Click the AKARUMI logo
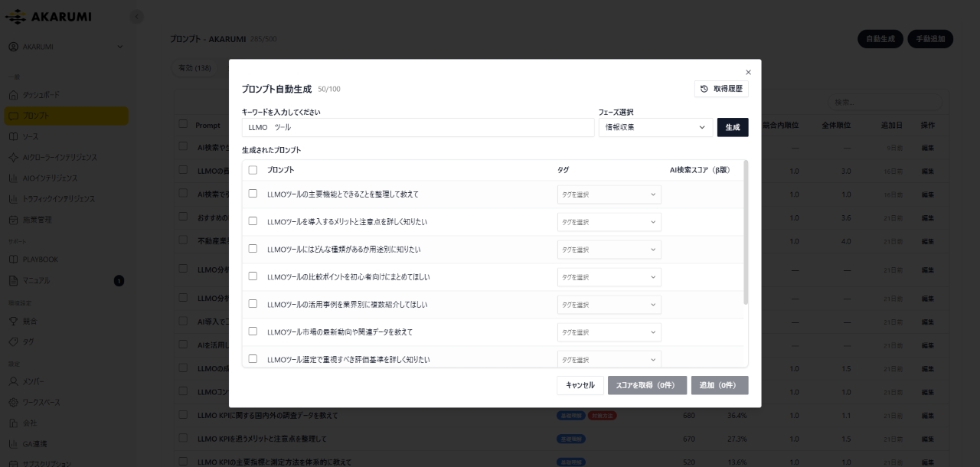The width and height of the screenshot is (980, 467). point(49,17)
